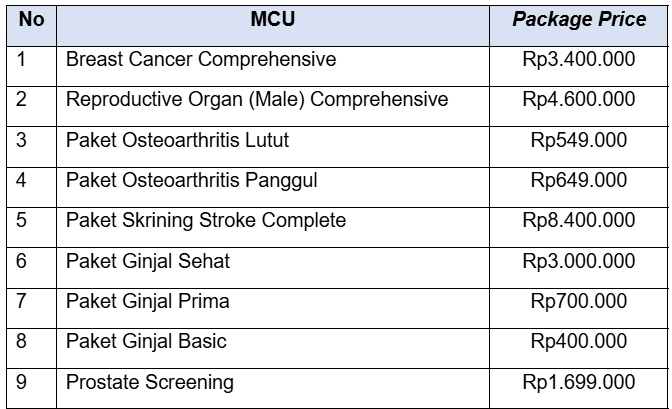Select the Paket Osteoarthritis Lutut cell
672x409 pixels.
(273, 147)
